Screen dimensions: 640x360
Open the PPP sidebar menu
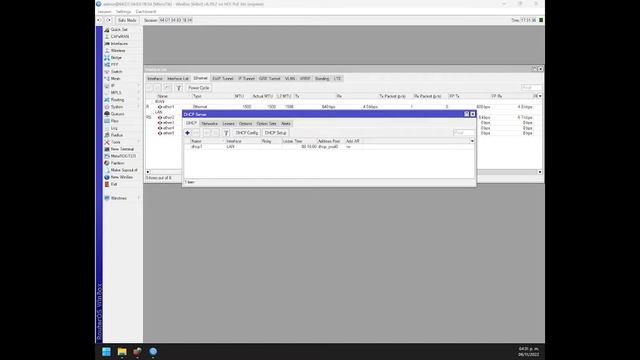tap(115, 64)
